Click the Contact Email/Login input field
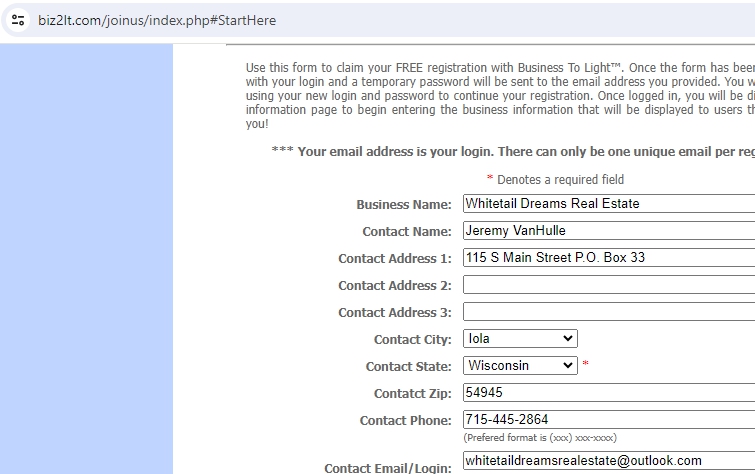This screenshot has width=755, height=474. pos(608,461)
